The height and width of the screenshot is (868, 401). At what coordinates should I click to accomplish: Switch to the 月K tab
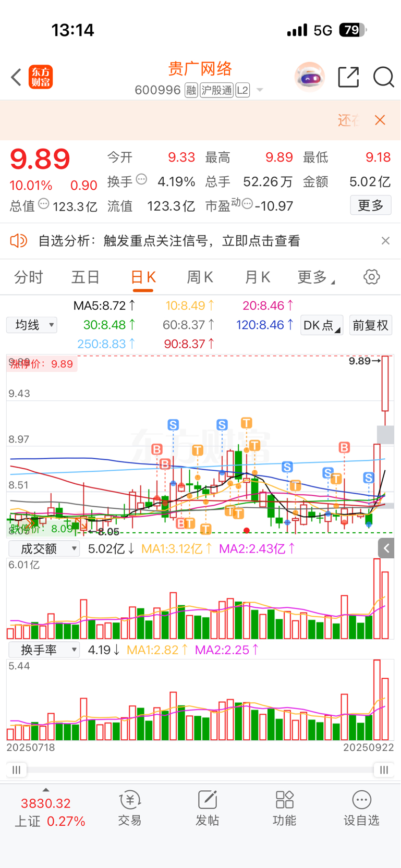coord(257,277)
